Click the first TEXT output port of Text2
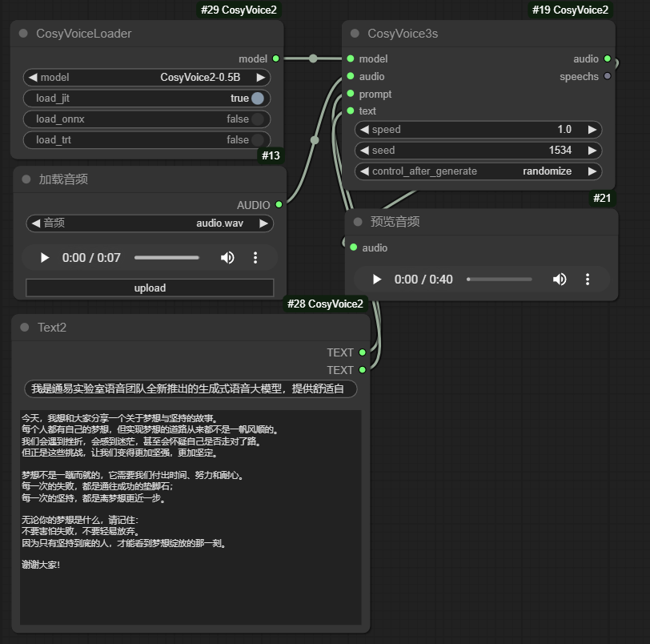Screen dimensions: 650x644 pos(363,352)
